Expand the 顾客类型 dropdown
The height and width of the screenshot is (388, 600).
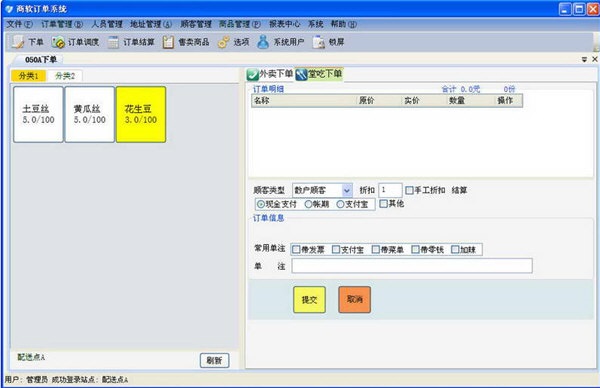point(347,190)
